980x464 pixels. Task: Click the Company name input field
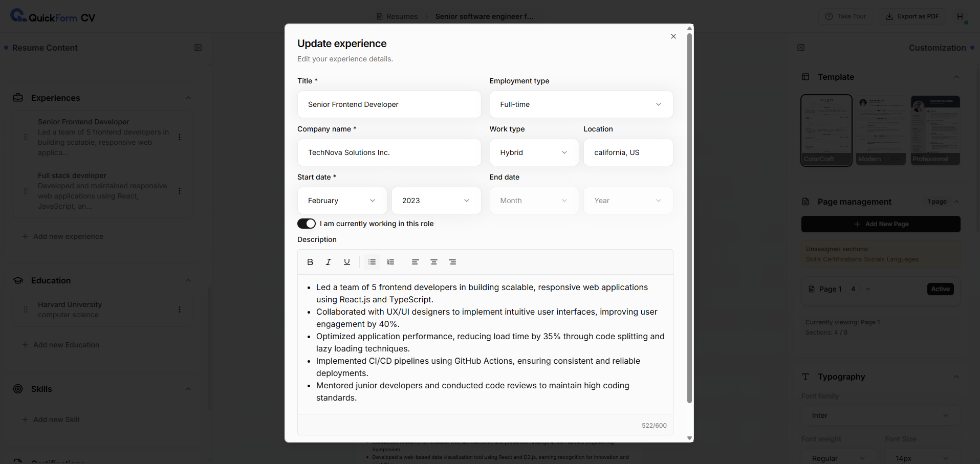389,152
